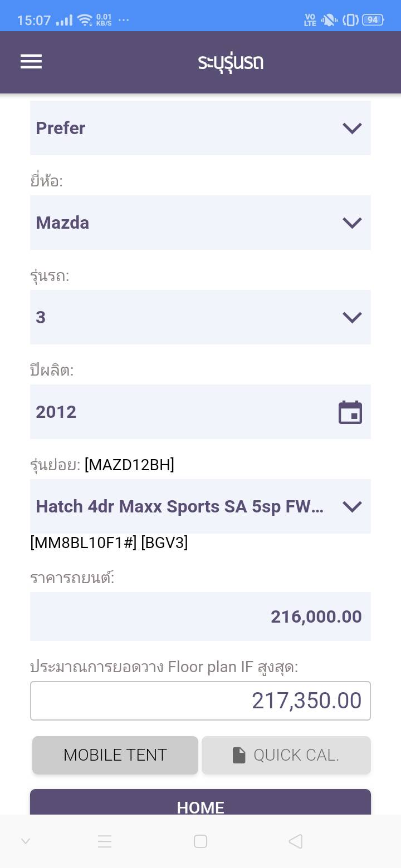Tap the Android back navigation triangle
The width and height of the screenshot is (401, 868).
click(296, 841)
